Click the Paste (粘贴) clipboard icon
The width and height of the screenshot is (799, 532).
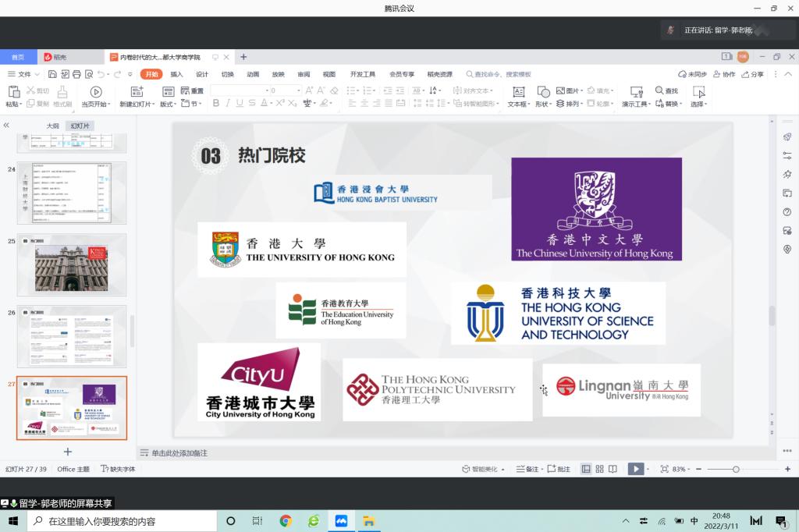(x=14, y=92)
